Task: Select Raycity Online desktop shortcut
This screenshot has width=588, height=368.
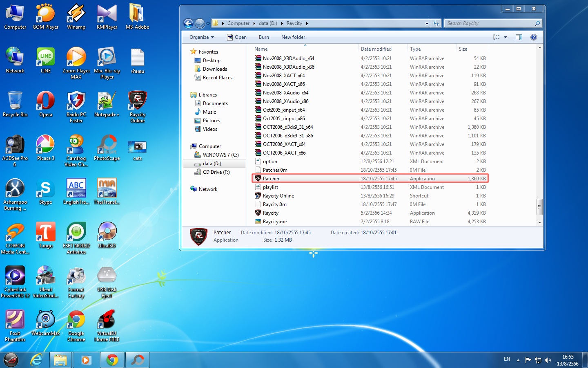Action: (137, 107)
